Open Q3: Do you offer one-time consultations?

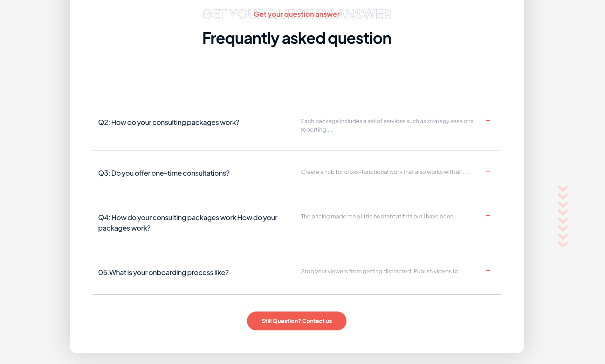coord(164,173)
